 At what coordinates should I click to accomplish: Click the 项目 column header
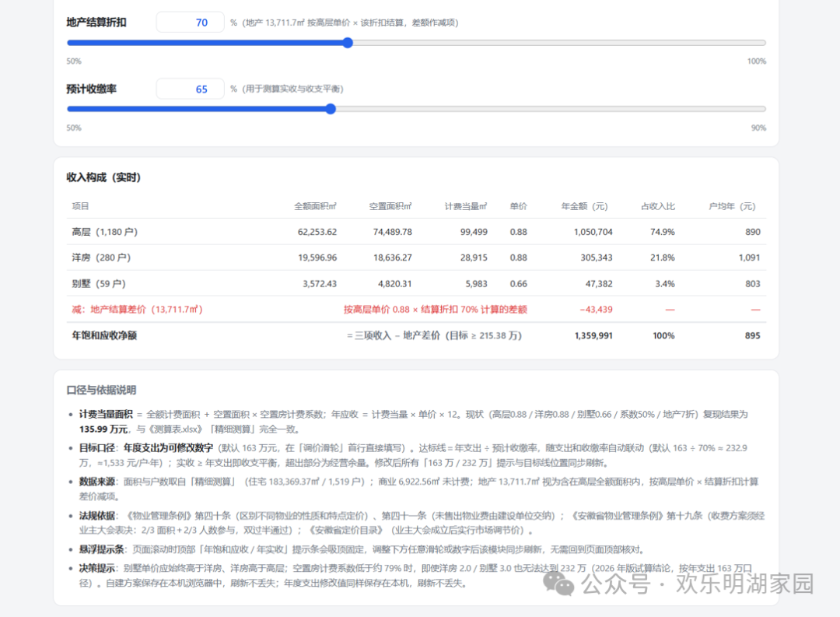[80, 206]
